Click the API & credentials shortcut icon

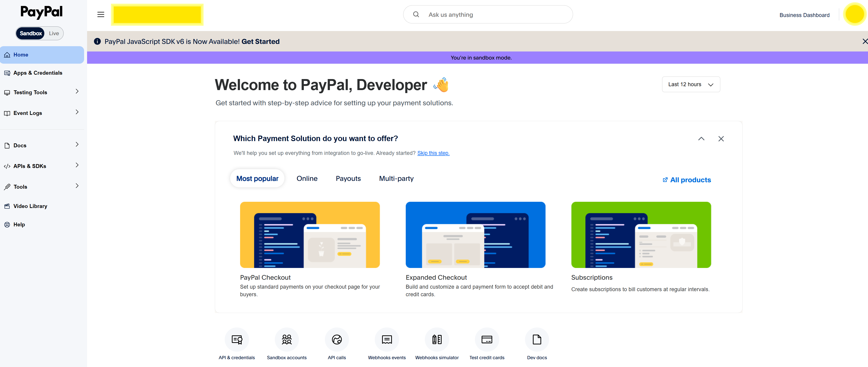point(237,339)
